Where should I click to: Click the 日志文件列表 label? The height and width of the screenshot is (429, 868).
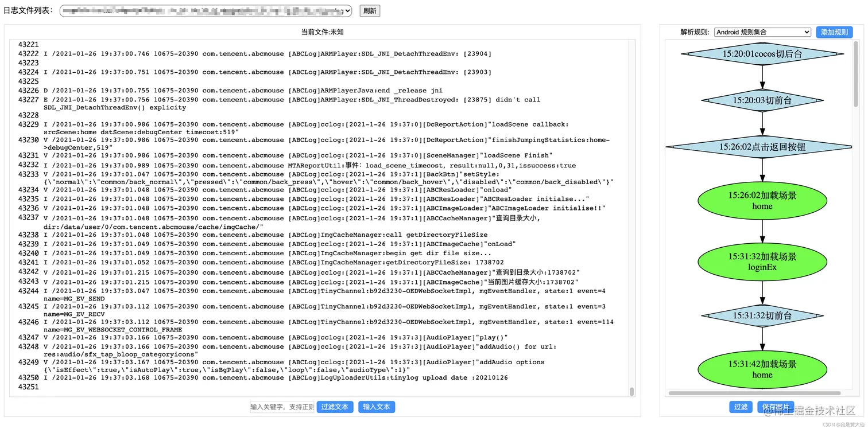coord(28,11)
